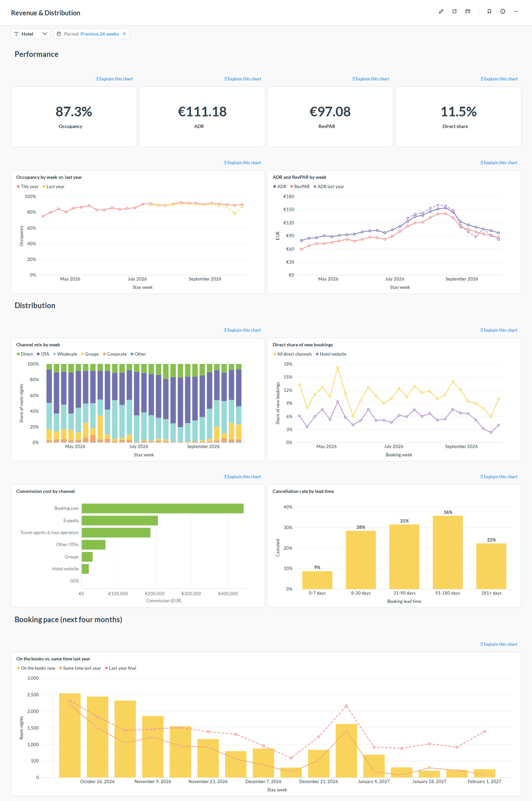Explain the Channel mix by week chart
The height and width of the screenshot is (801, 532).
243,330
